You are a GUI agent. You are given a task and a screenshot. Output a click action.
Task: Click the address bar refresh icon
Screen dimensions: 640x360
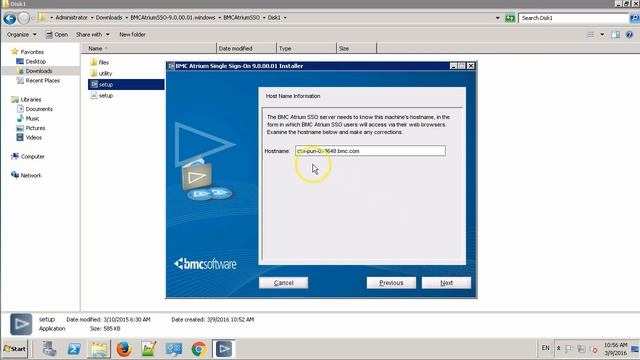510,18
